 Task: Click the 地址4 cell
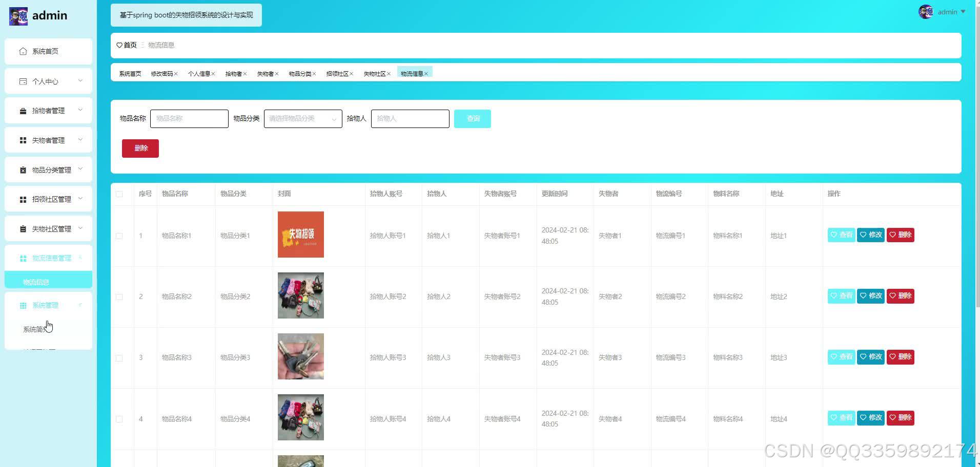(x=779, y=419)
